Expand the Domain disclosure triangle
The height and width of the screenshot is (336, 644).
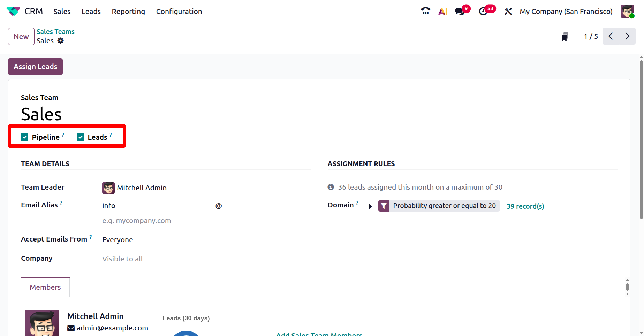click(370, 206)
